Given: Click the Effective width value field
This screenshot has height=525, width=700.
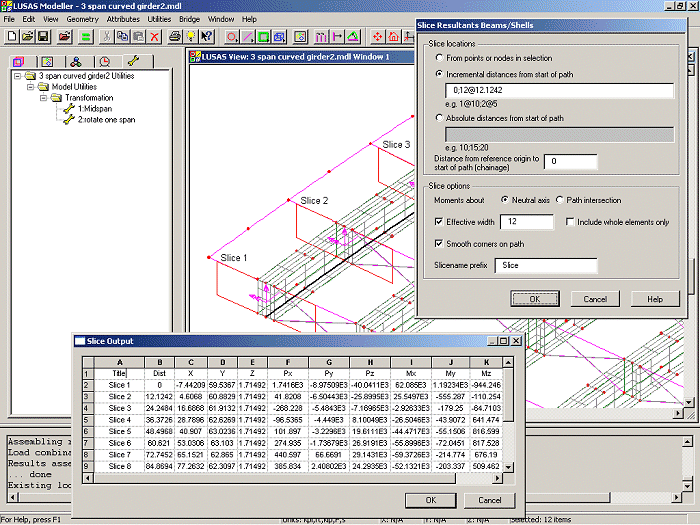Looking at the screenshot, I should (527, 221).
